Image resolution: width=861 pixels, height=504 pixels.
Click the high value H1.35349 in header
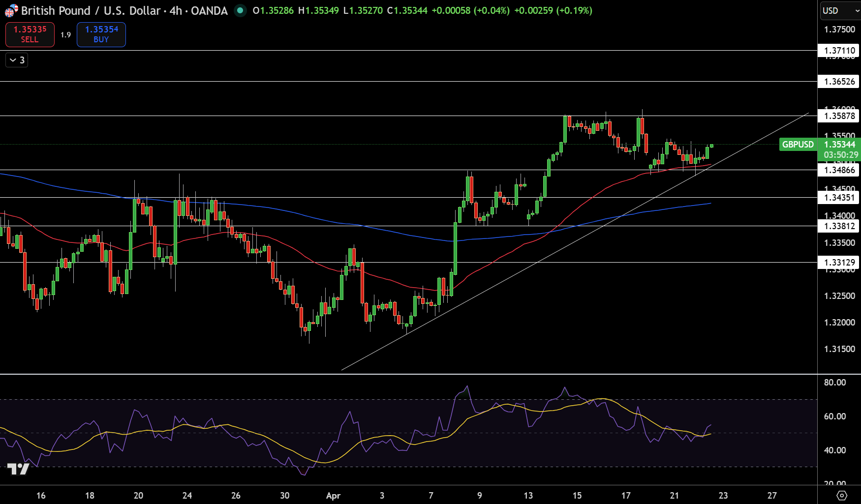point(318,10)
